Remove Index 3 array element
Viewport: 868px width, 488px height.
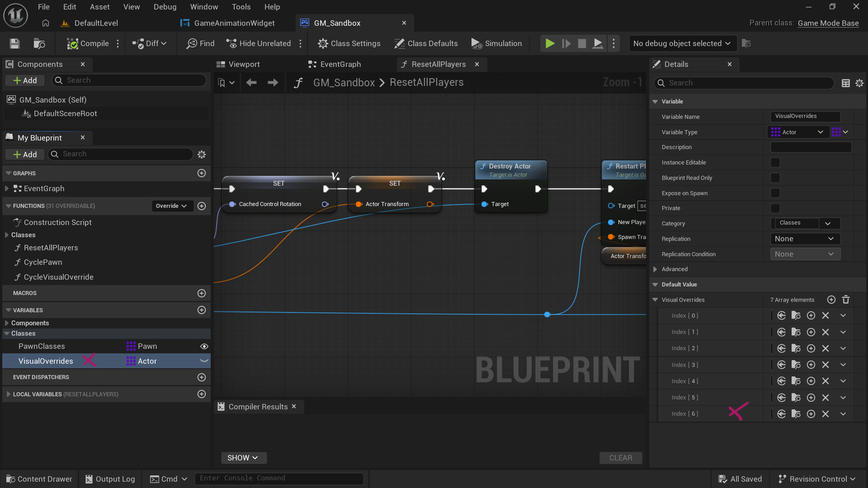[826, 365]
